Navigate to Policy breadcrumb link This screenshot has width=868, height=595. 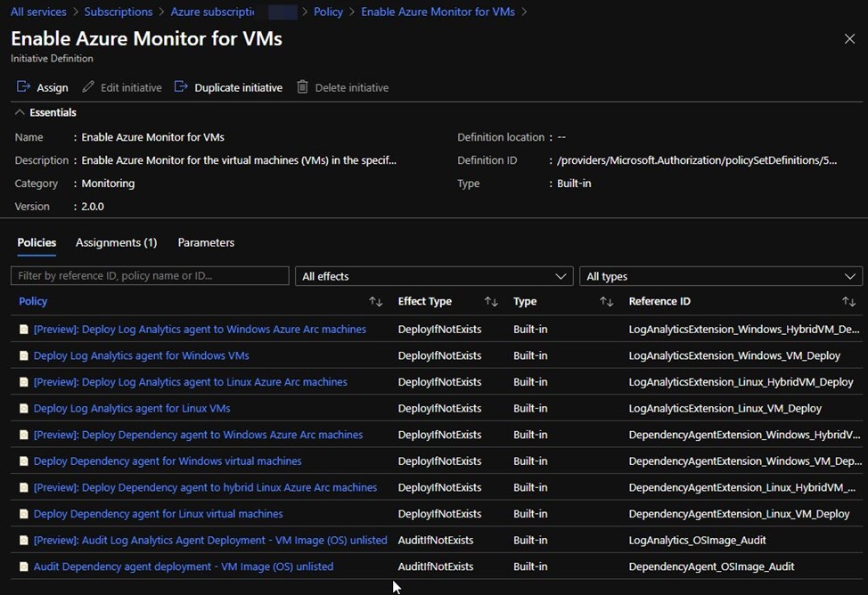tap(328, 12)
